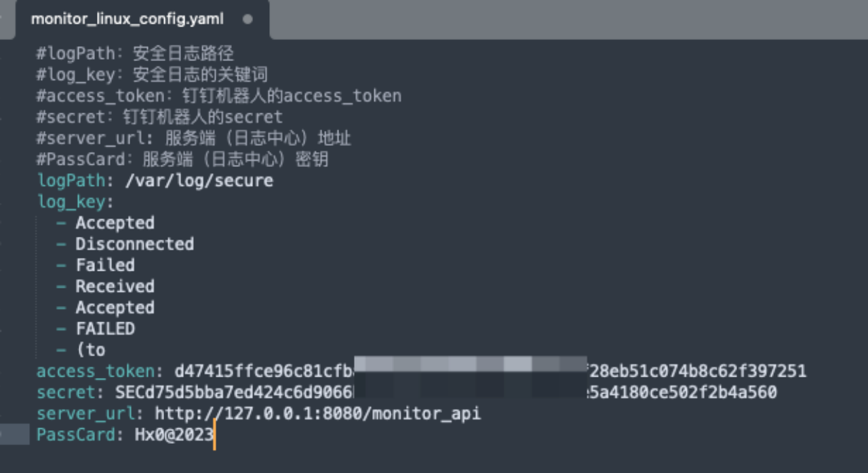Click the Received list entry
The image size is (868, 473).
pos(115,286)
